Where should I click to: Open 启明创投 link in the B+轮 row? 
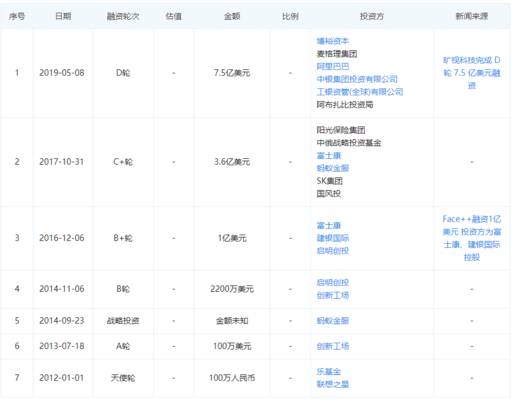pos(332,251)
